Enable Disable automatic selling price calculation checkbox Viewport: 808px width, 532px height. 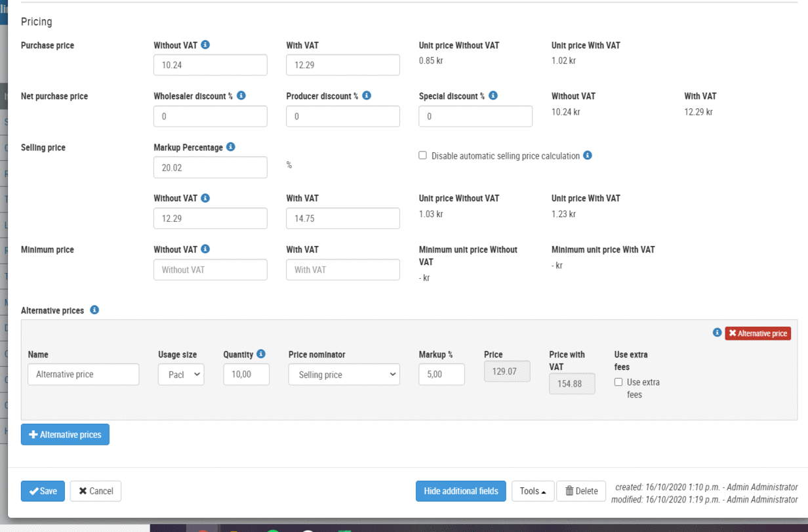[423, 155]
